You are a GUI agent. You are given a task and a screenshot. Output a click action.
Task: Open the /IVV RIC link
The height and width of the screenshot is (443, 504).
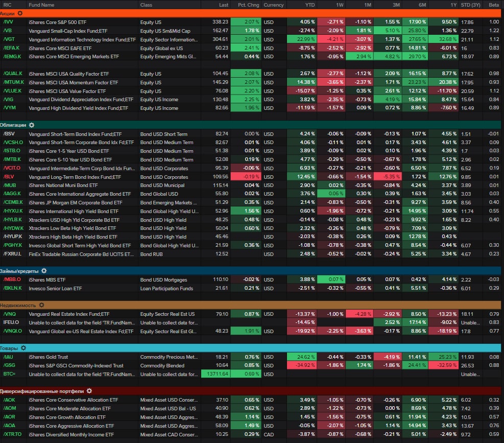pyautogui.click(x=8, y=22)
